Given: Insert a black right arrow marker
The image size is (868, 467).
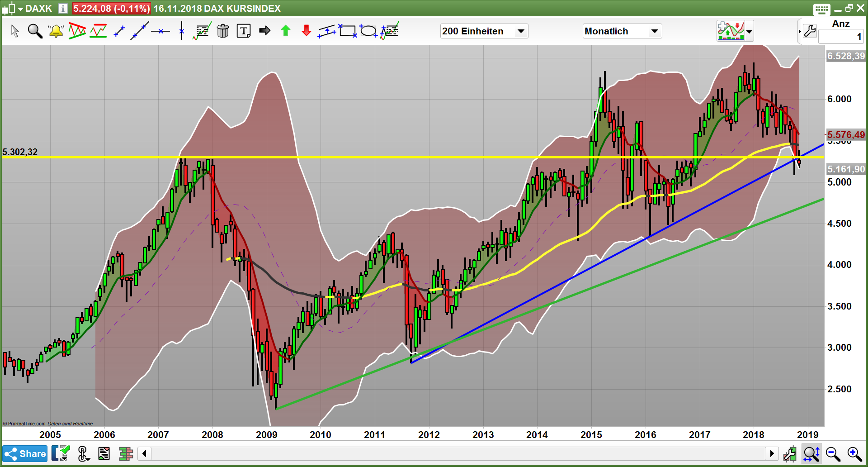Looking at the screenshot, I should 265,30.
